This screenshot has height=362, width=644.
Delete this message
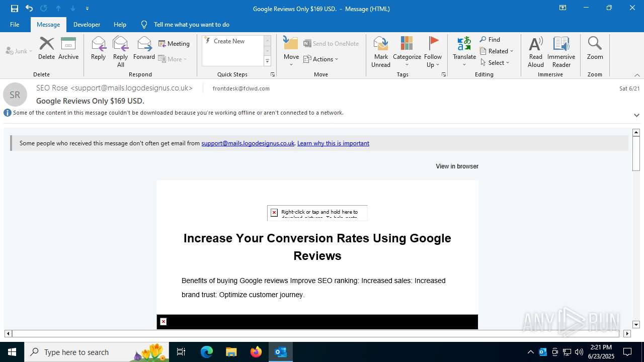click(46, 48)
